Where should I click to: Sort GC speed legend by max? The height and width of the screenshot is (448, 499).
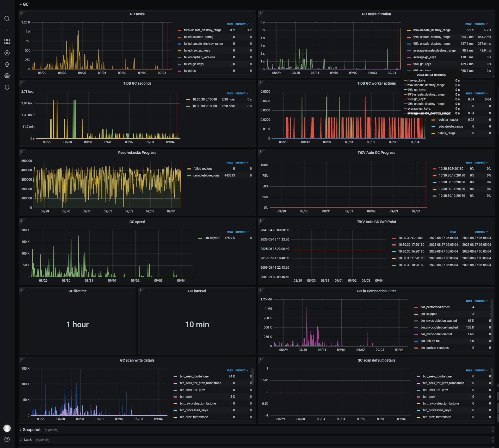[230, 232]
